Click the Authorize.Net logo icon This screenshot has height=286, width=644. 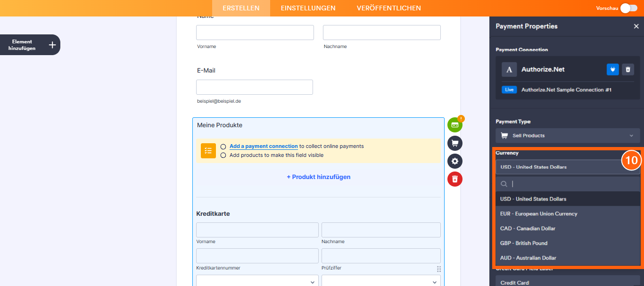coord(509,70)
